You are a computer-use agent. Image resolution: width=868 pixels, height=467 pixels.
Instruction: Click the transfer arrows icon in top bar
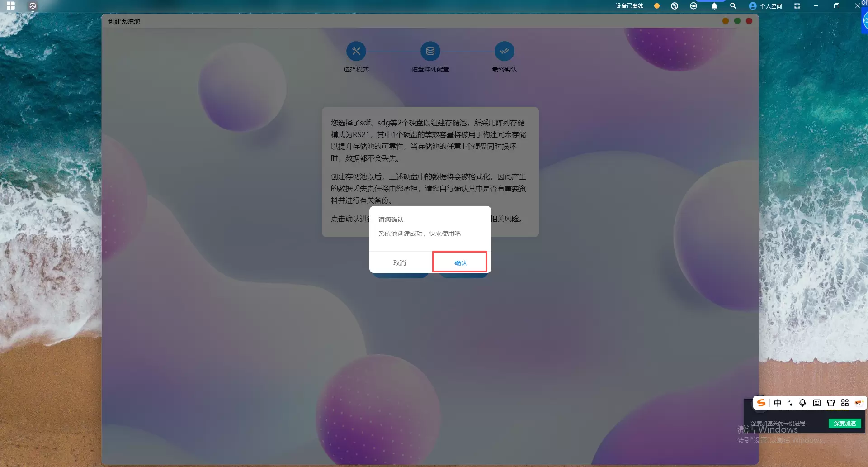point(675,6)
